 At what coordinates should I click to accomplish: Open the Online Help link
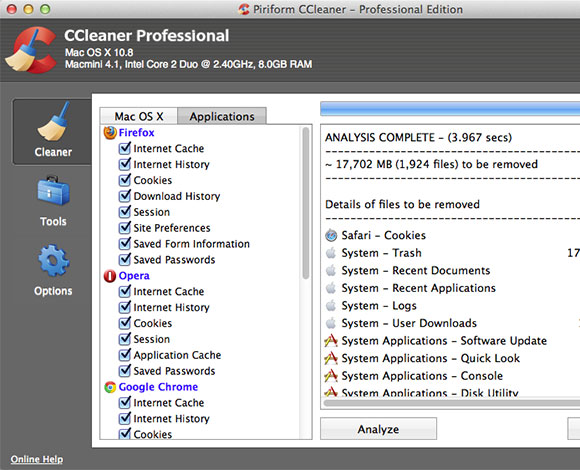click(37, 459)
